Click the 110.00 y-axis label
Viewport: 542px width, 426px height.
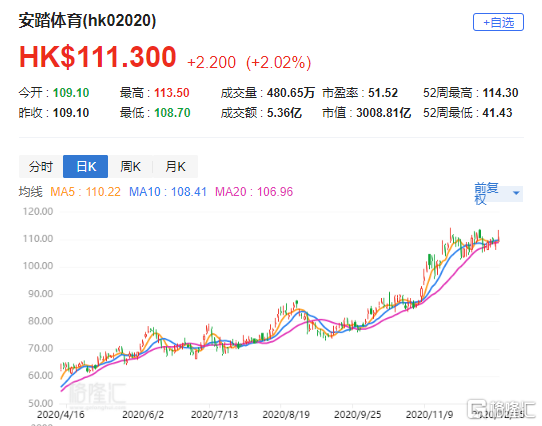click(38, 239)
